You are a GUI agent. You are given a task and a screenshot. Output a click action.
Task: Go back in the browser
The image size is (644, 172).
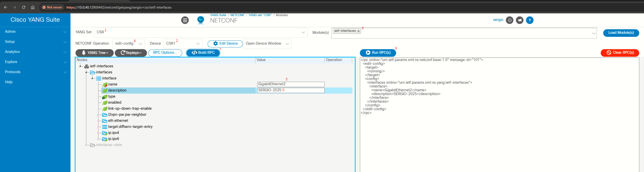tap(5, 7)
